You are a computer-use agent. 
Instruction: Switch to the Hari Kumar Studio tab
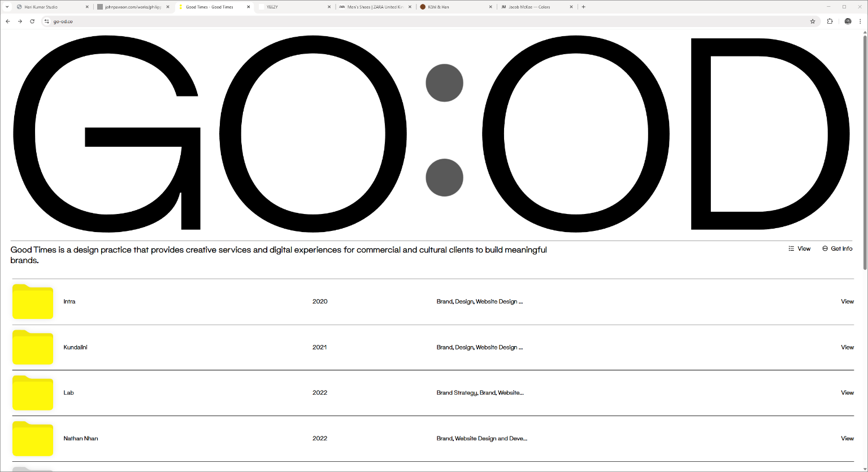[x=51, y=7]
